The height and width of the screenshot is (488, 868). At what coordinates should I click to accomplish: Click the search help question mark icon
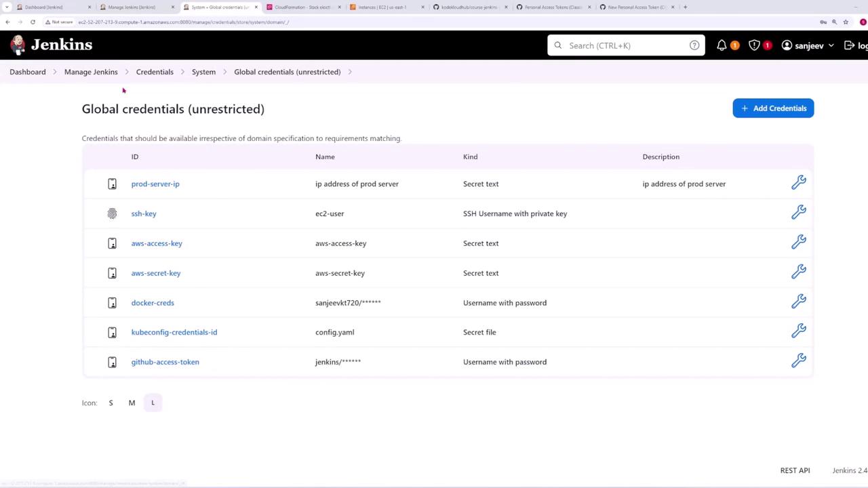[694, 45]
